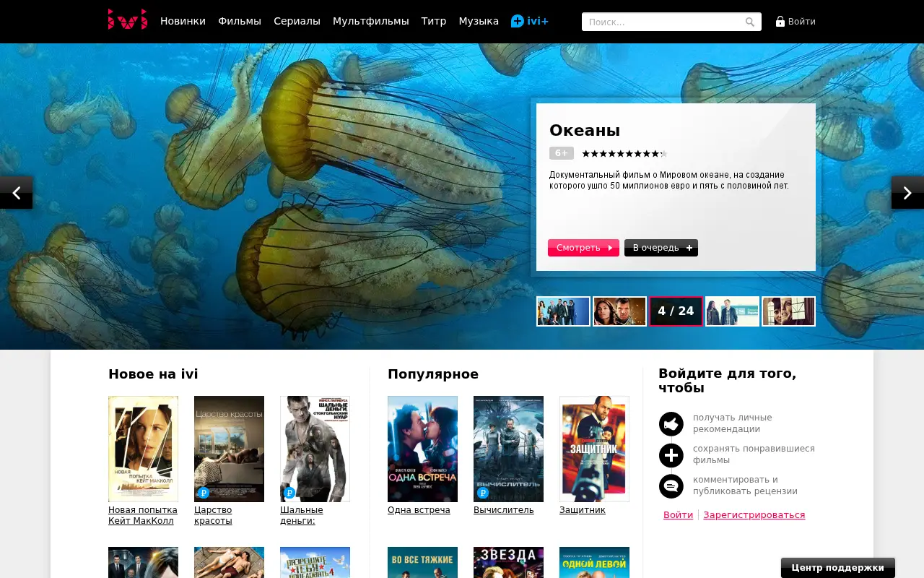Click the Войти text in the header
924x578 pixels.
802,22
